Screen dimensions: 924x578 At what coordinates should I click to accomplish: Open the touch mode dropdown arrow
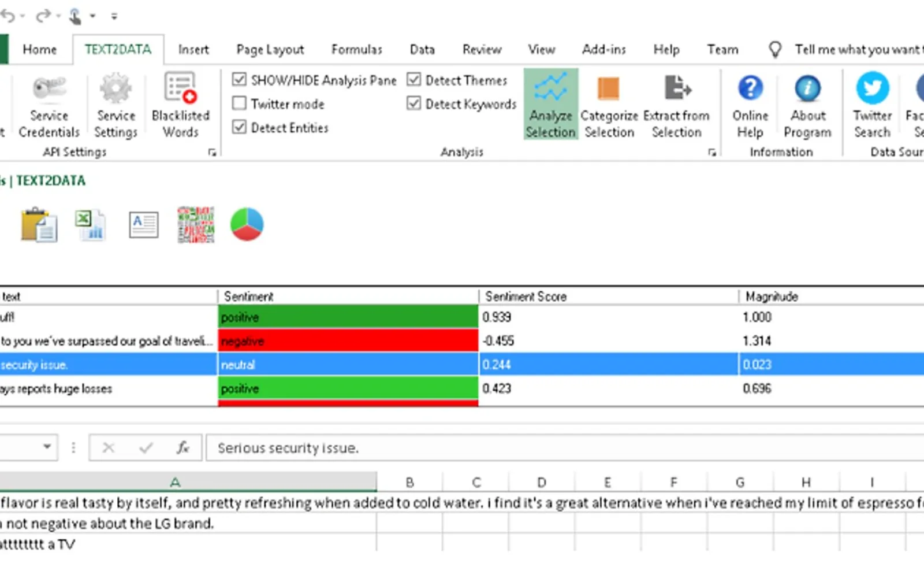pos(92,16)
